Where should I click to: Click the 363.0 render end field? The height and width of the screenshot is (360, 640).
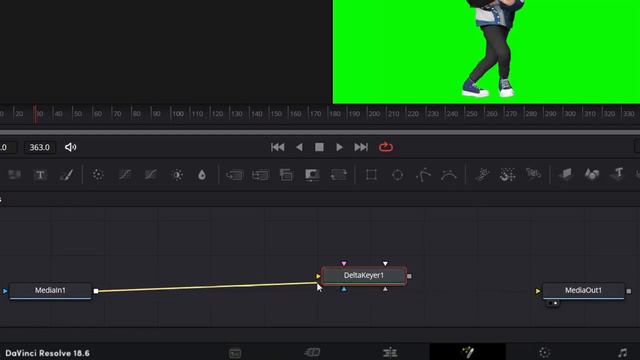tap(40, 147)
